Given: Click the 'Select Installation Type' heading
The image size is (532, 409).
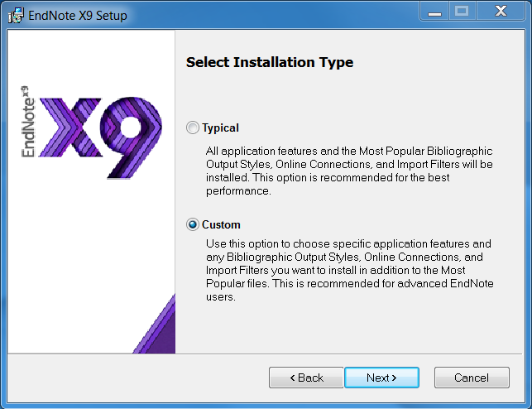Looking at the screenshot, I should pos(270,62).
